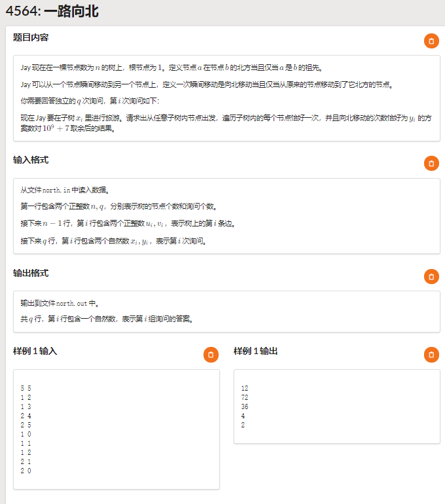The width and height of the screenshot is (445, 504).
Task: Click the line starting 共 q 行
Action: [x=107, y=319]
